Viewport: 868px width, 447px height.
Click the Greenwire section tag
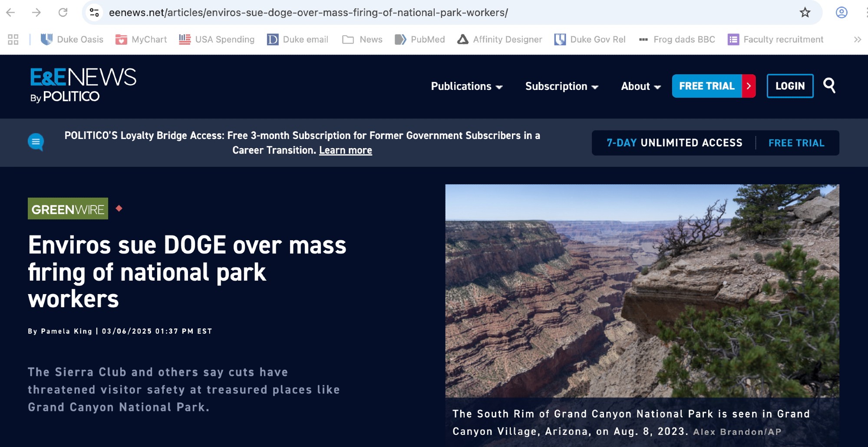coord(68,209)
